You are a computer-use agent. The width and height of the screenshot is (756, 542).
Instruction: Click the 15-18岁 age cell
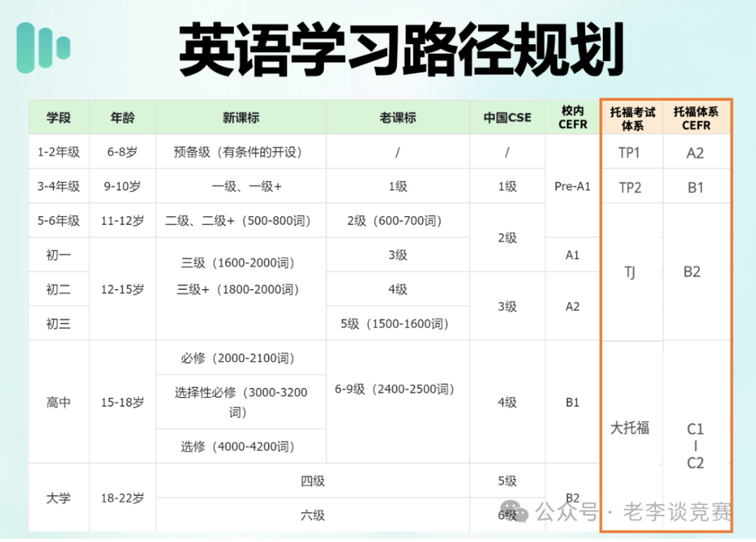122,402
